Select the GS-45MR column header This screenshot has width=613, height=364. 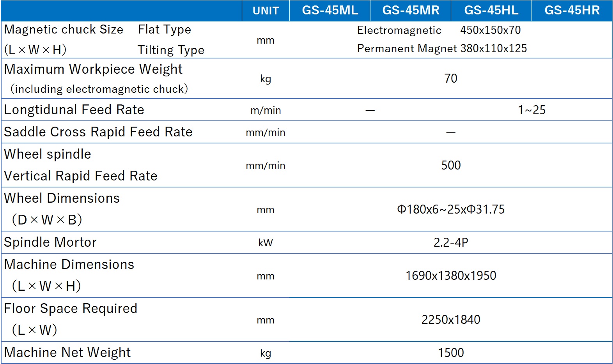[411, 11]
